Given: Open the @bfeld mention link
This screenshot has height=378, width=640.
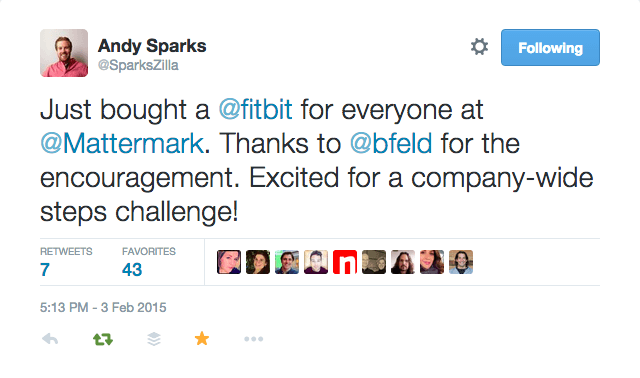Looking at the screenshot, I should click(x=391, y=143).
